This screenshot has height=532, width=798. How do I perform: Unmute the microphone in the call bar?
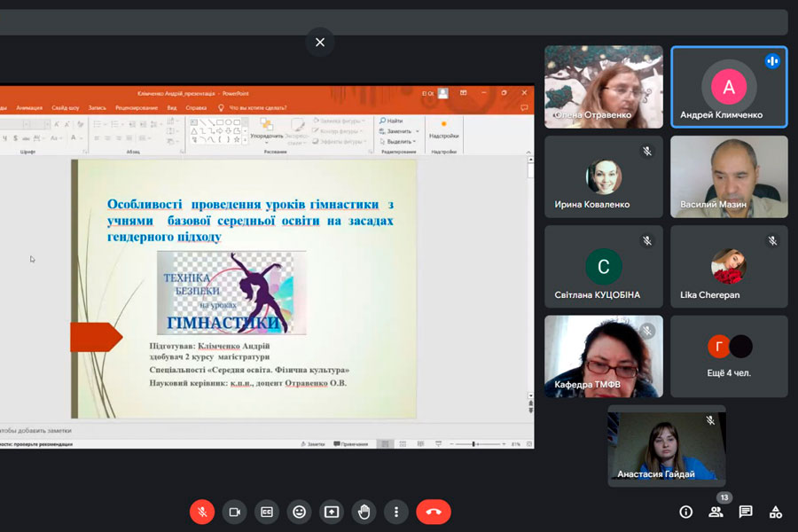(202, 512)
